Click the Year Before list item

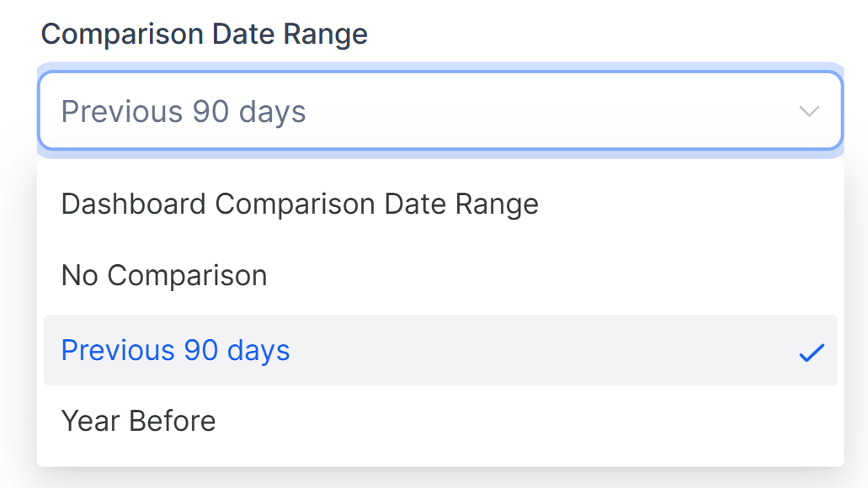point(139,421)
